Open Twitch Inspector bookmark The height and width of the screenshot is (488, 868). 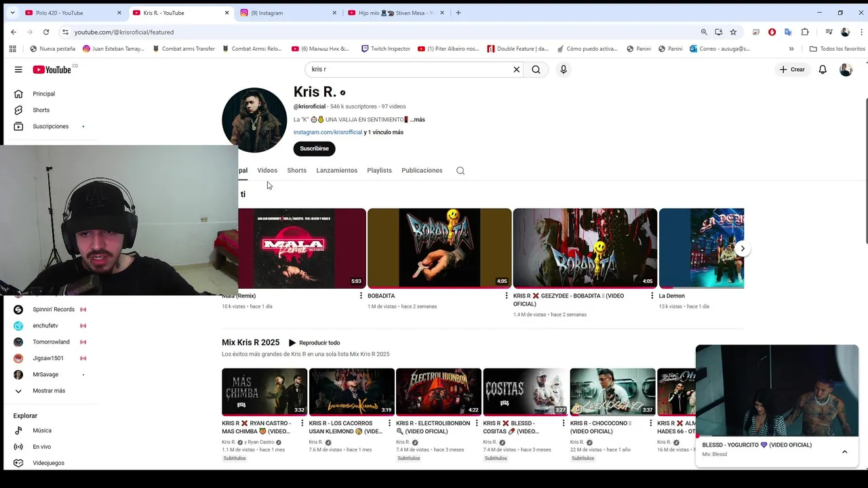click(386, 49)
